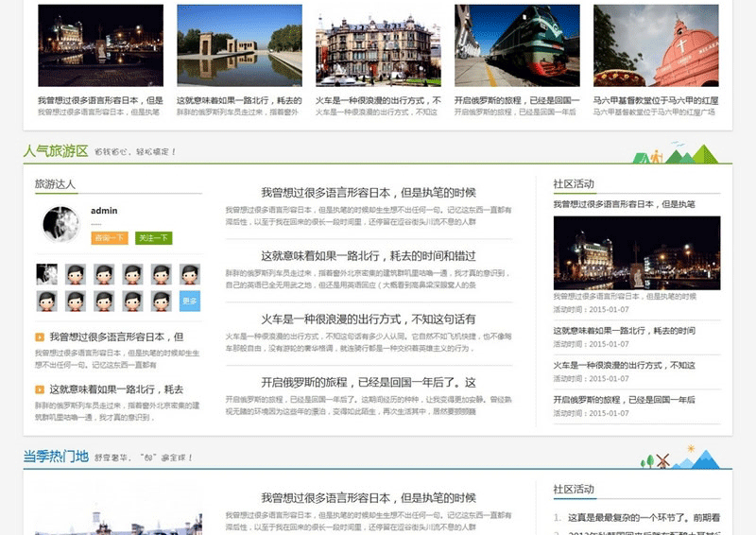
Task: Click 活动时间 date under 火车是一种很浪漫的出行方式，不知这
Action: click(x=592, y=379)
